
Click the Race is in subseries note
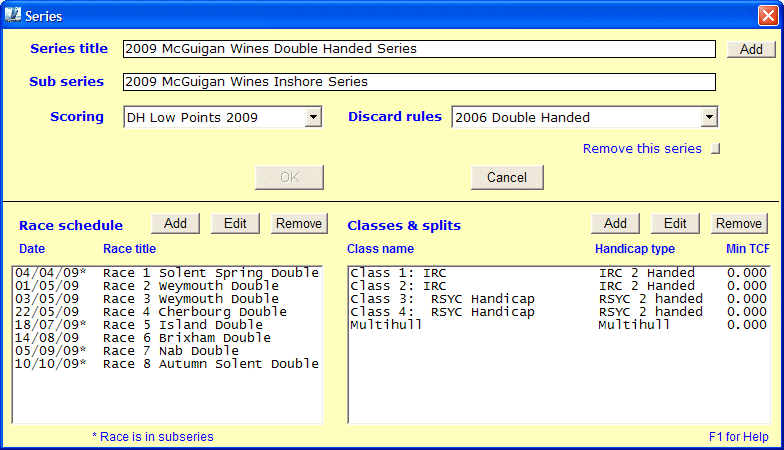153,437
